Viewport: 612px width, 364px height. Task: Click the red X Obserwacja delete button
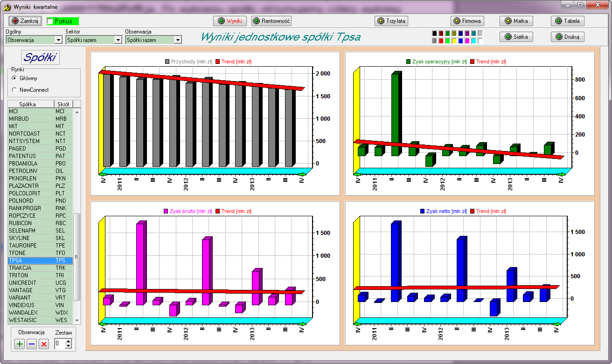click(x=44, y=344)
